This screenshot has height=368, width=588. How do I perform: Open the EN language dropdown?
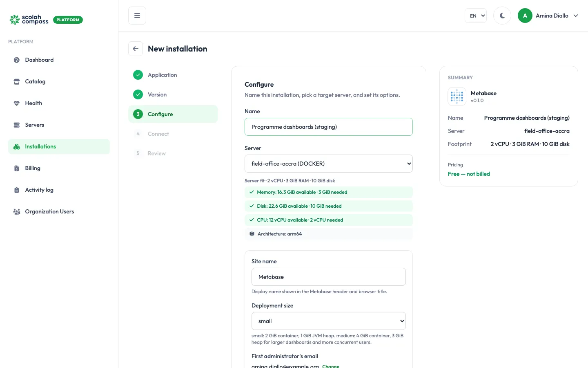476,16
